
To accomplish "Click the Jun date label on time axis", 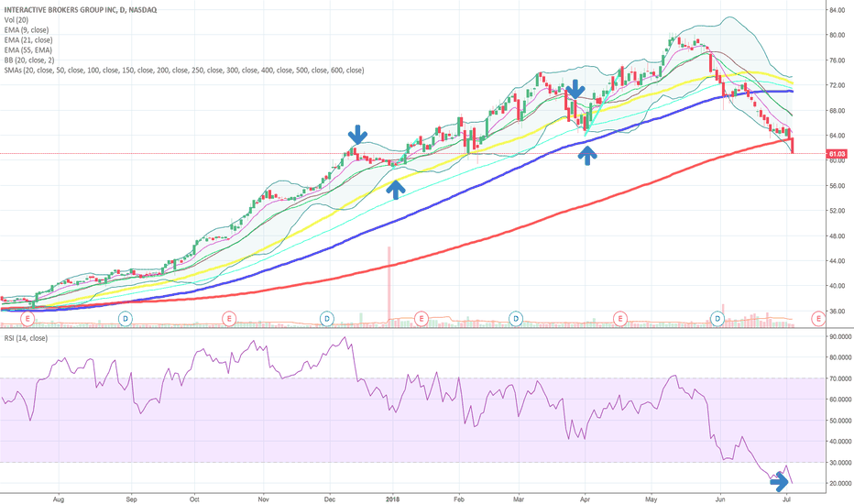I will (720, 499).
